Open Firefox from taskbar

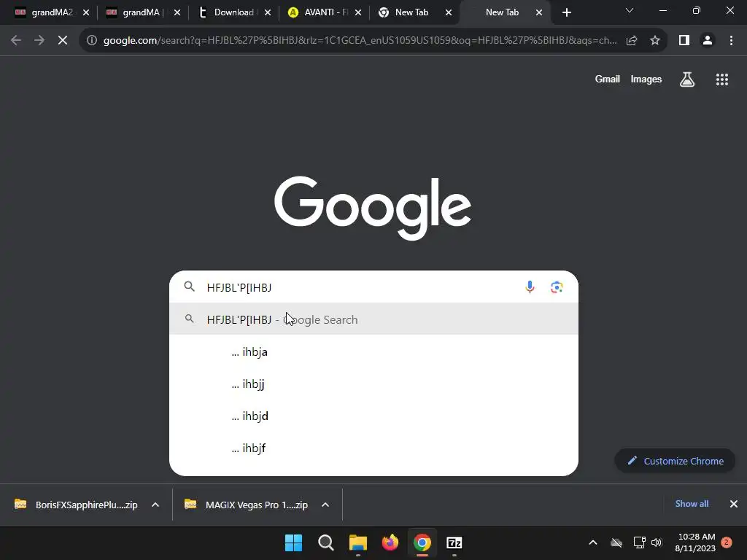point(390,542)
